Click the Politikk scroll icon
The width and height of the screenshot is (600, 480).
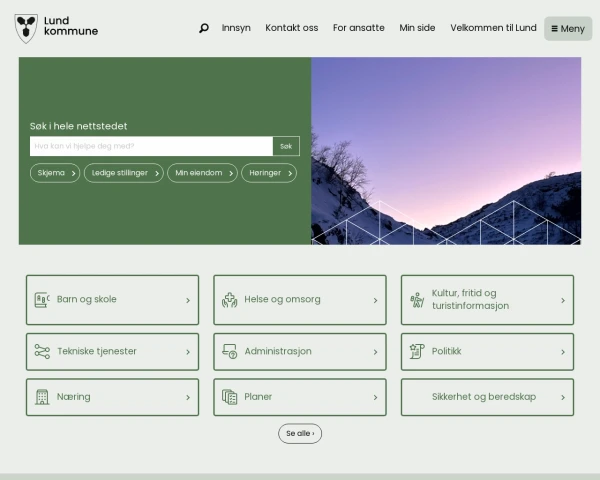[x=417, y=352]
